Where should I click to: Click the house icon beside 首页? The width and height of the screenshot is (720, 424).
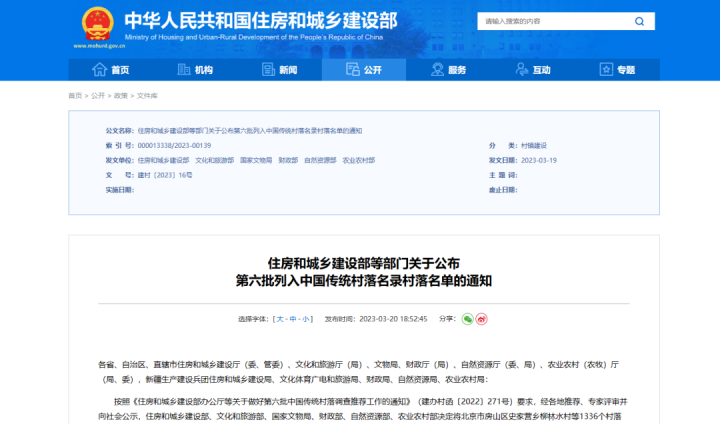click(99, 70)
